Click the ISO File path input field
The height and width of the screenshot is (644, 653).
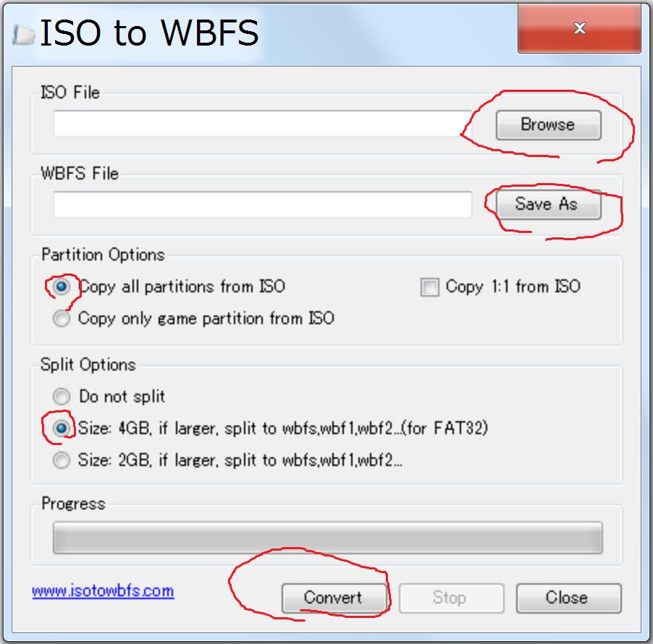click(262, 124)
